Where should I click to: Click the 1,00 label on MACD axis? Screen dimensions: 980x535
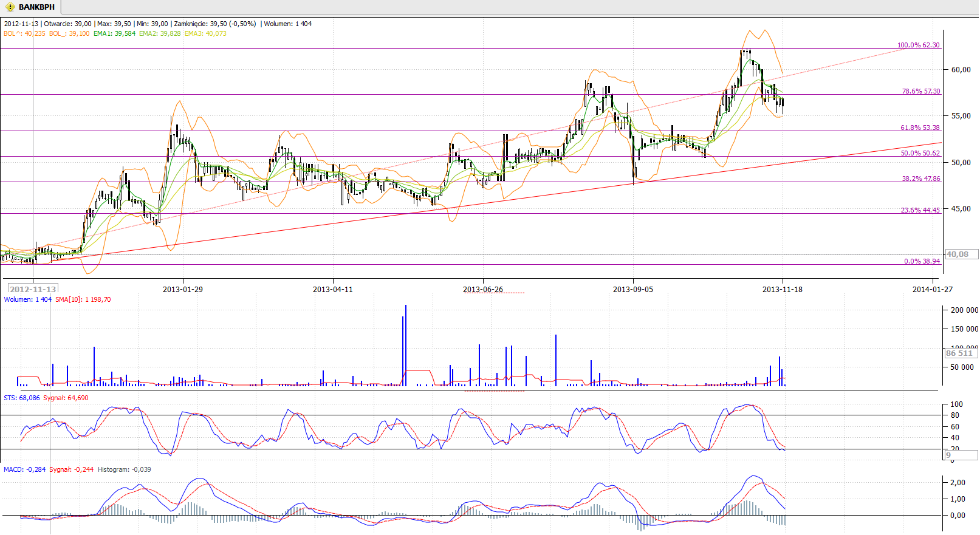958,499
